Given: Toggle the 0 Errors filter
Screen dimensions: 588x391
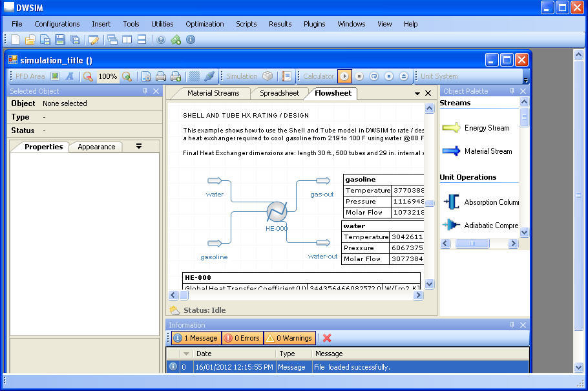Looking at the screenshot, I should (x=242, y=338).
